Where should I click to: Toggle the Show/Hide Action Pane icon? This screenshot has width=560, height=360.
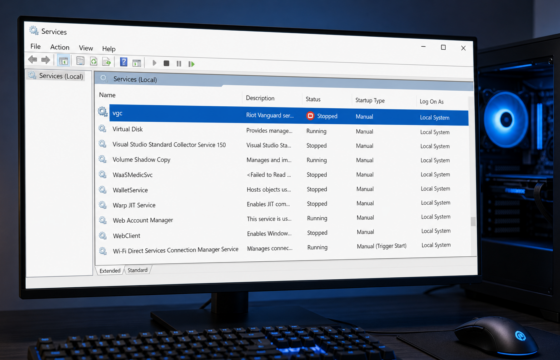pyautogui.click(x=136, y=63)
